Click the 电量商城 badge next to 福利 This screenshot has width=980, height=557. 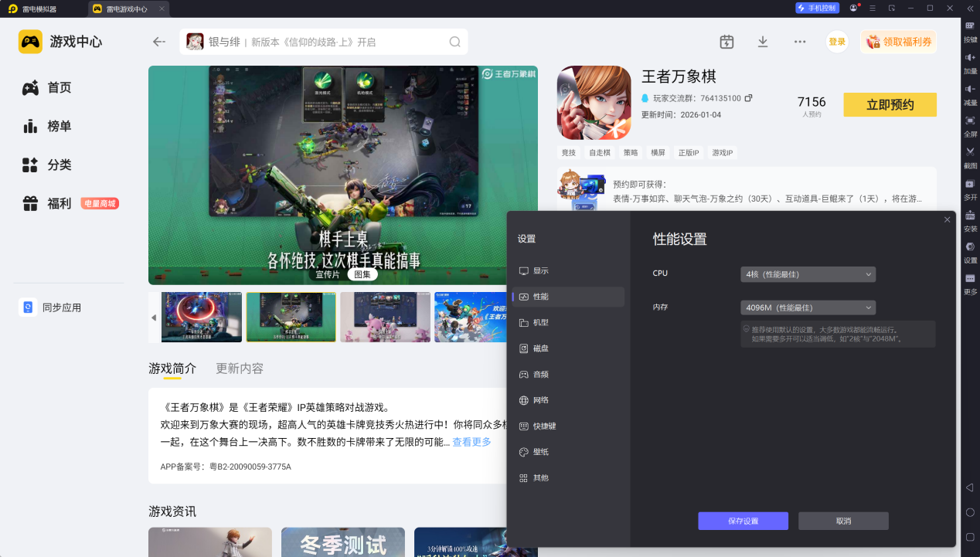100,204
